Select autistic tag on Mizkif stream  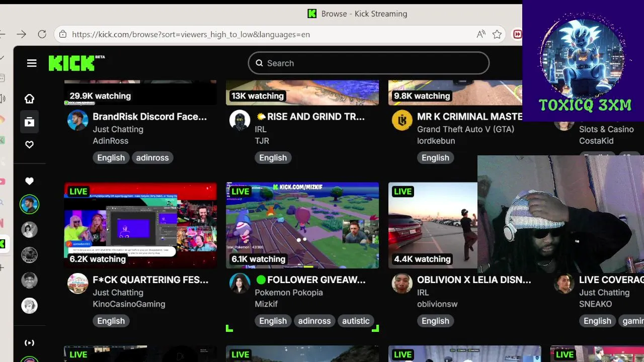[x=356, y=321]
